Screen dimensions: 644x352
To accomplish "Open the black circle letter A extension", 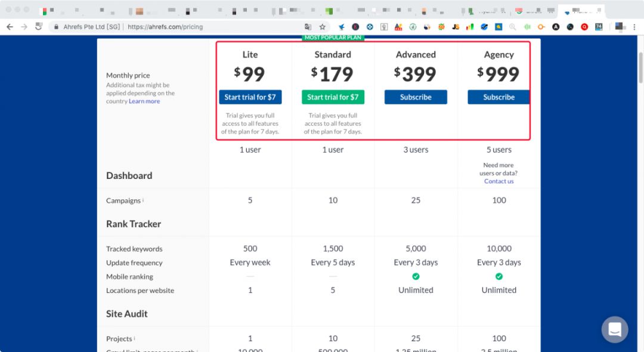I will 556,27.
